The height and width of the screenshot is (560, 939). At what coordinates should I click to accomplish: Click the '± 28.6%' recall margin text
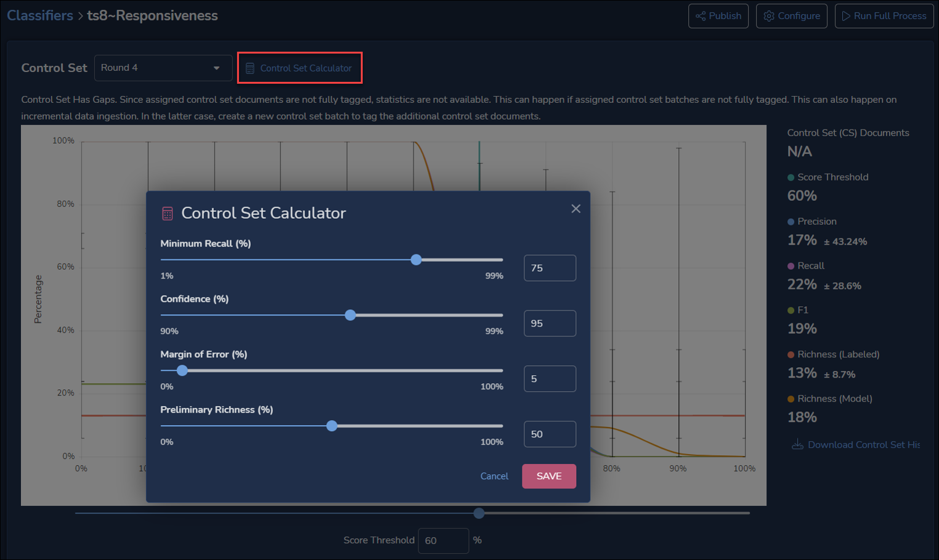tap(842, 286)
